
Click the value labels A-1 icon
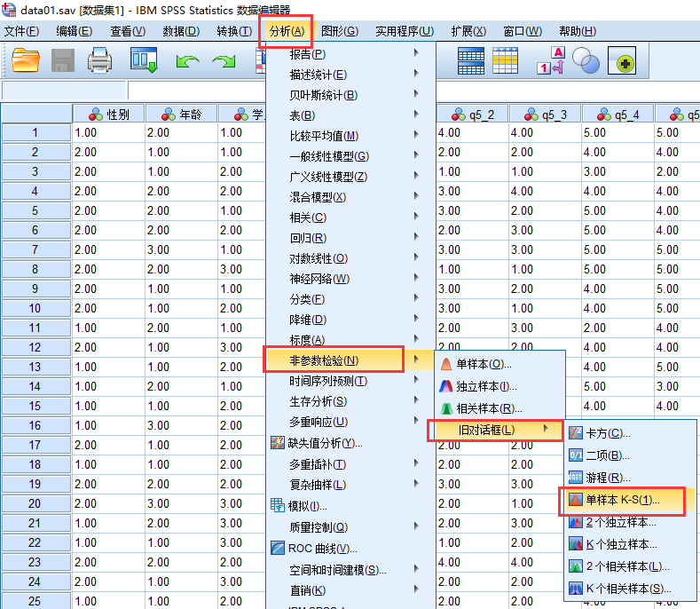(551, 60)
